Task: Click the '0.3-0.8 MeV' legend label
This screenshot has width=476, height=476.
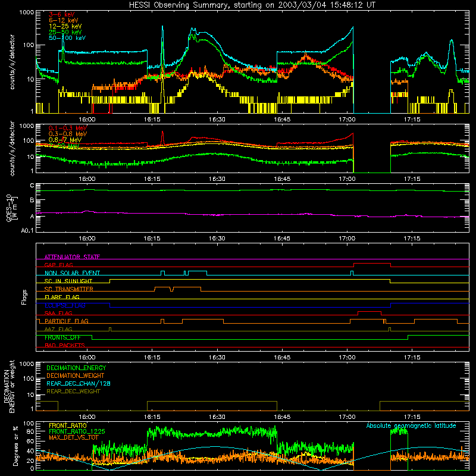Action: point(68,134)
